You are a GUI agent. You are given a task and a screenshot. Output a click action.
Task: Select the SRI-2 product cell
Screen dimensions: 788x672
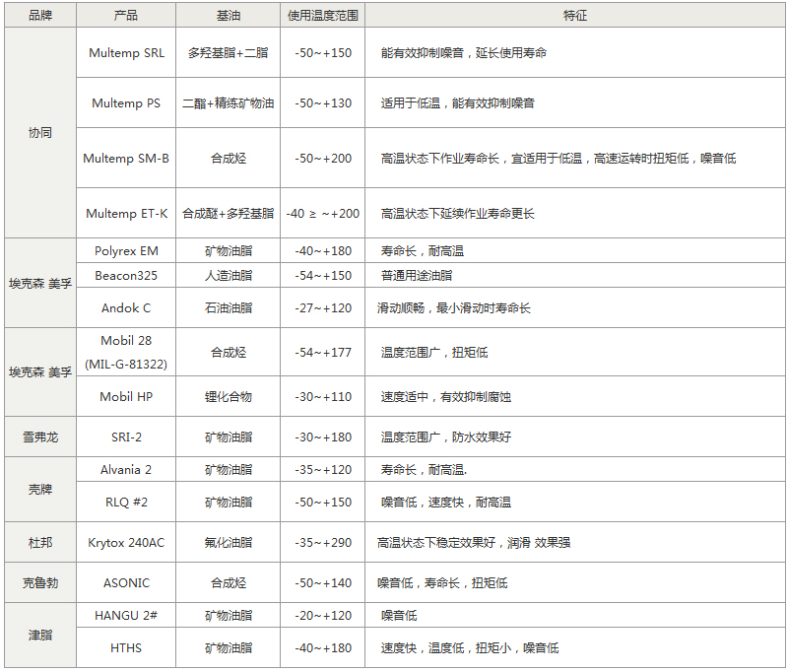pyautogui.click(x=126, y=437)
